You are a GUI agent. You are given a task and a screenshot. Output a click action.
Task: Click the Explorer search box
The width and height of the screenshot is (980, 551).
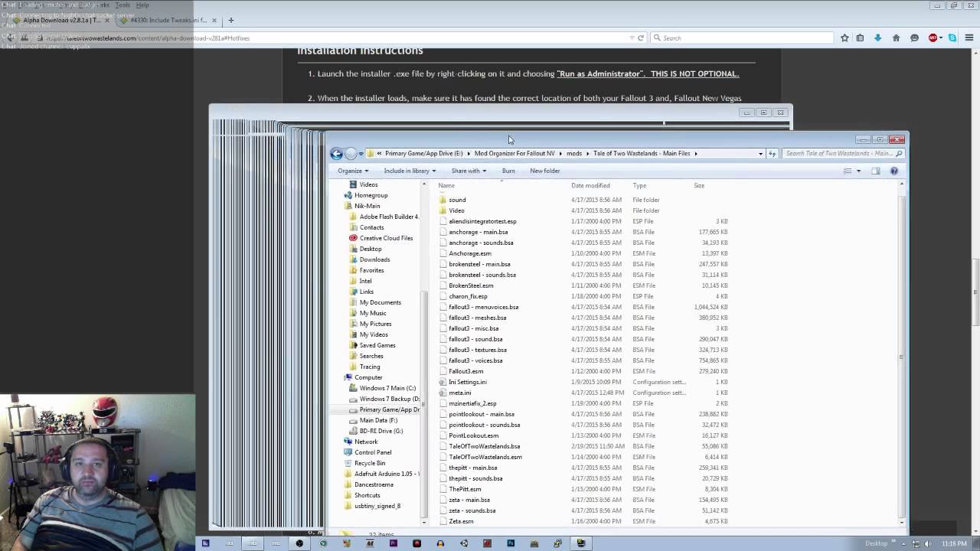click(843, 153)
